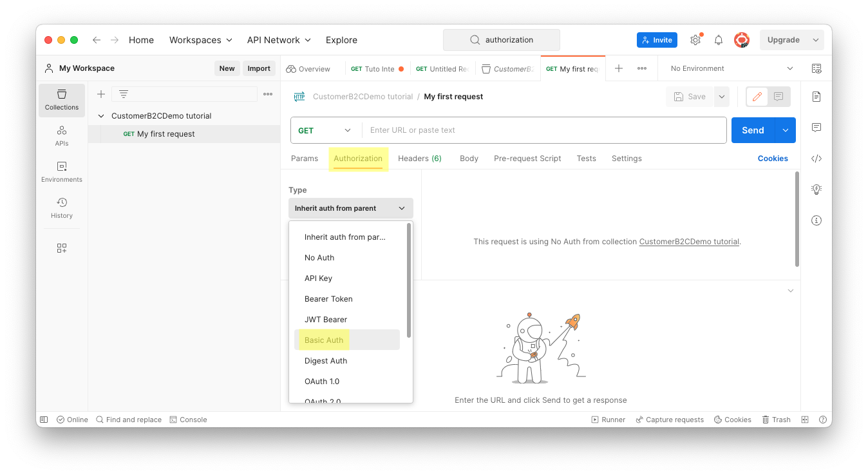This screenshot has width=868, height=475.
Task: Open the help question mark icon
Action: (x=822, y=420)
